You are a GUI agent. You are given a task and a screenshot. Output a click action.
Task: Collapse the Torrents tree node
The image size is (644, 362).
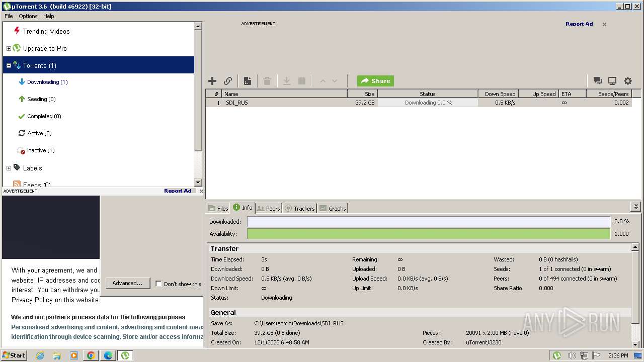click(9, 65)
